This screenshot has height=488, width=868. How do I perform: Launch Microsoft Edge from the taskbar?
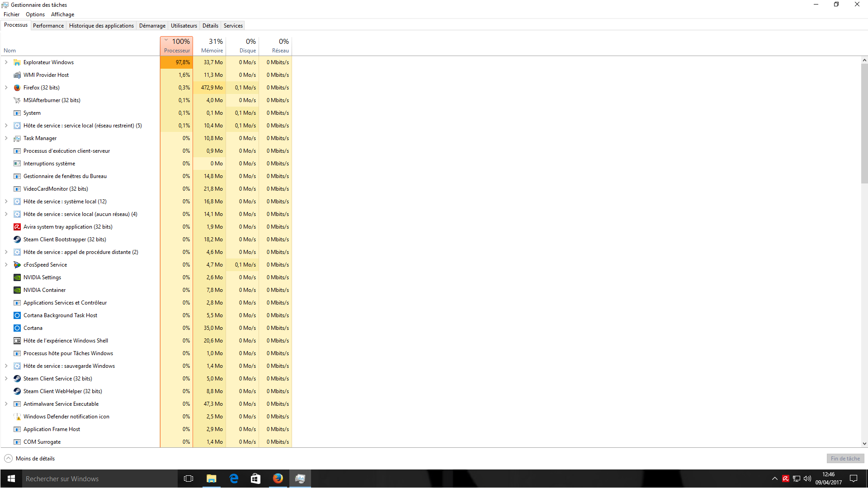234,479
